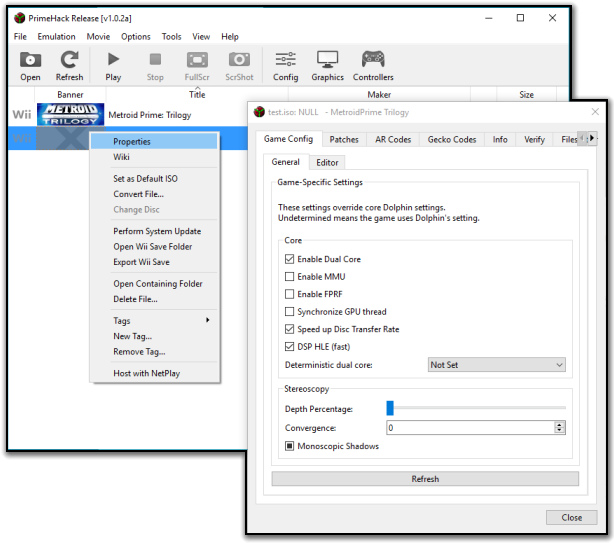The image size is (614, 543).
Task: Click the Stop toolbar icon
Action: (x=155, y=66)
